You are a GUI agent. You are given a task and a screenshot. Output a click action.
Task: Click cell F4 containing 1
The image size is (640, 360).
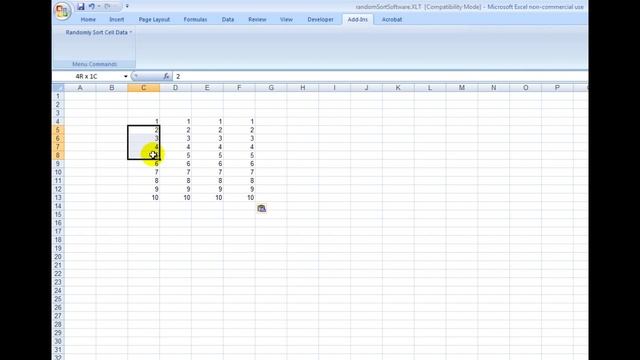tap(239, 122)
